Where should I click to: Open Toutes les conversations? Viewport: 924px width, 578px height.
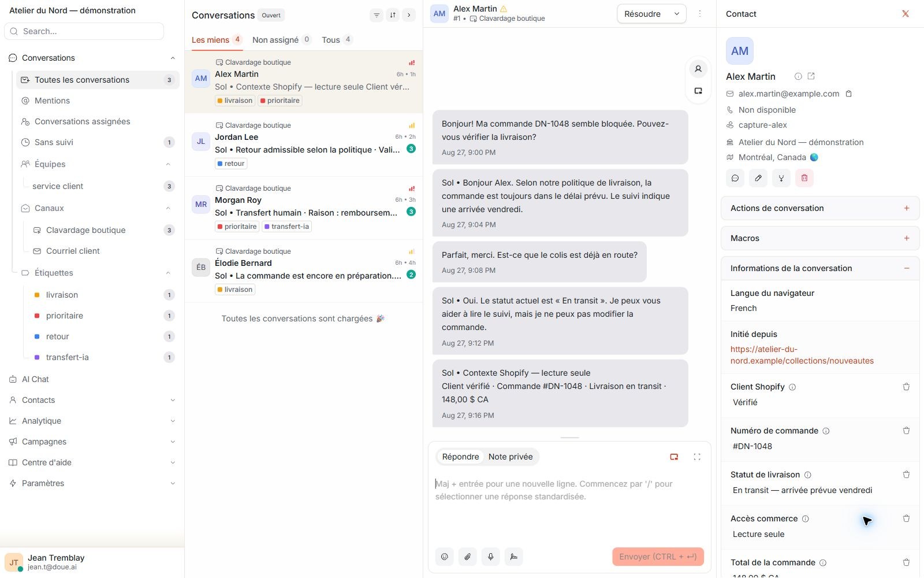tap(97, 80)
